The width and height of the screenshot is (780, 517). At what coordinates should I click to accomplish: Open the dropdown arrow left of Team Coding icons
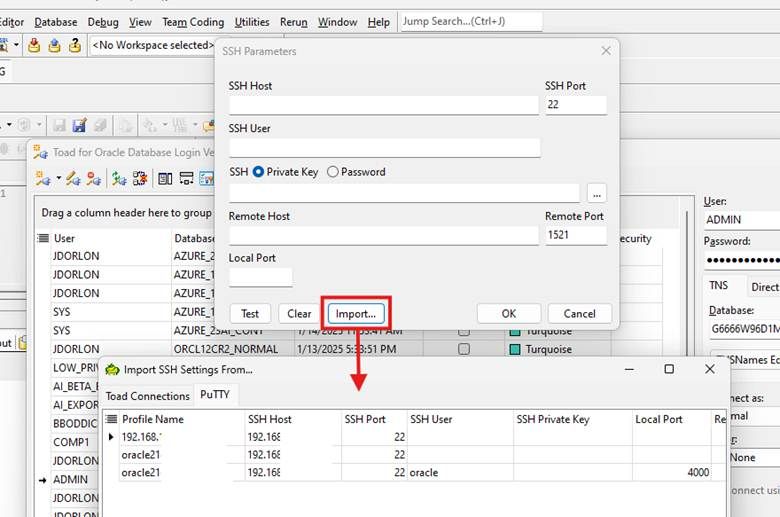click(x=16, y=45)
